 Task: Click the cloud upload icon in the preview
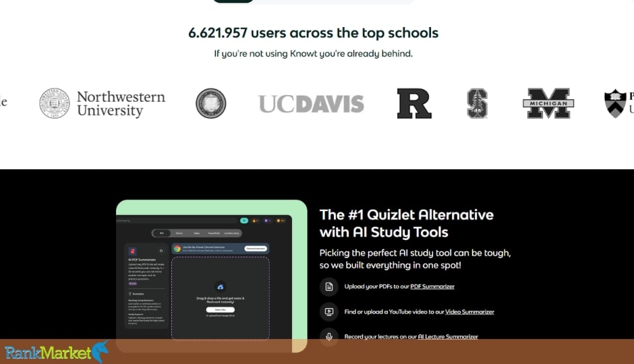(x=221, y=287)
